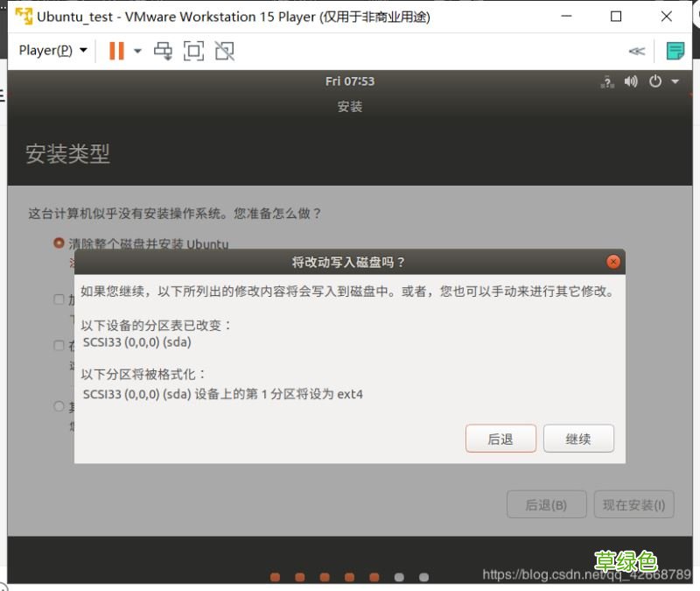Viewport: 700px width, 591px height.
Task: Send Ctrl+Alt+Del to the virtual machine
Action: click(163, 51)
